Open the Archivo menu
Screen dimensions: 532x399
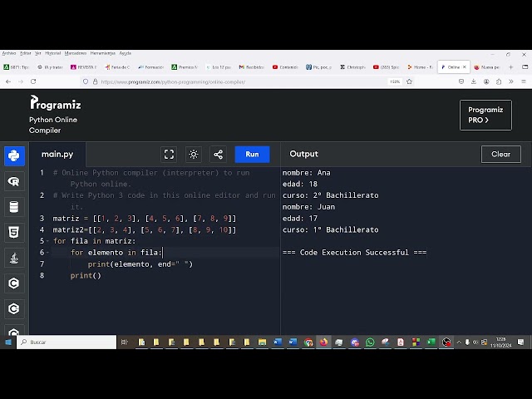point(9,53)
